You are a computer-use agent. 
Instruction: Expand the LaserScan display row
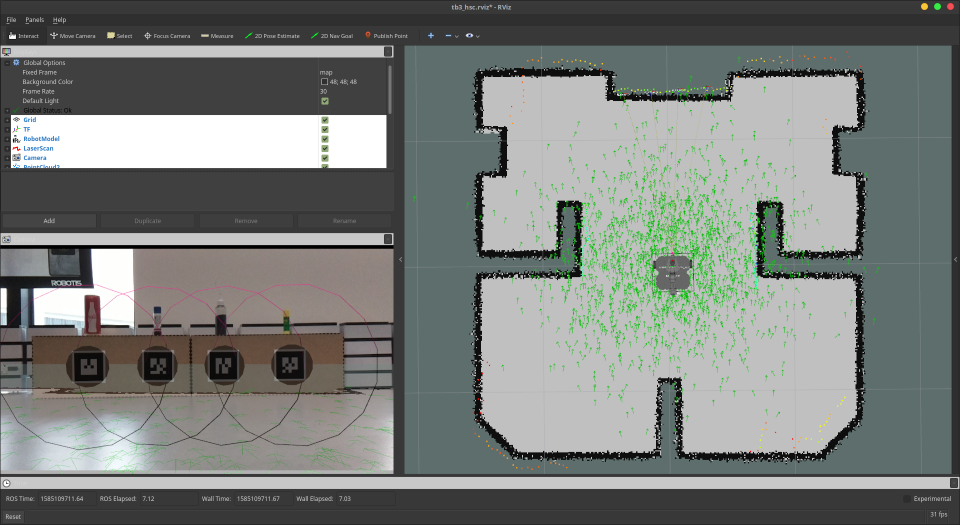(x=7, y=149)
